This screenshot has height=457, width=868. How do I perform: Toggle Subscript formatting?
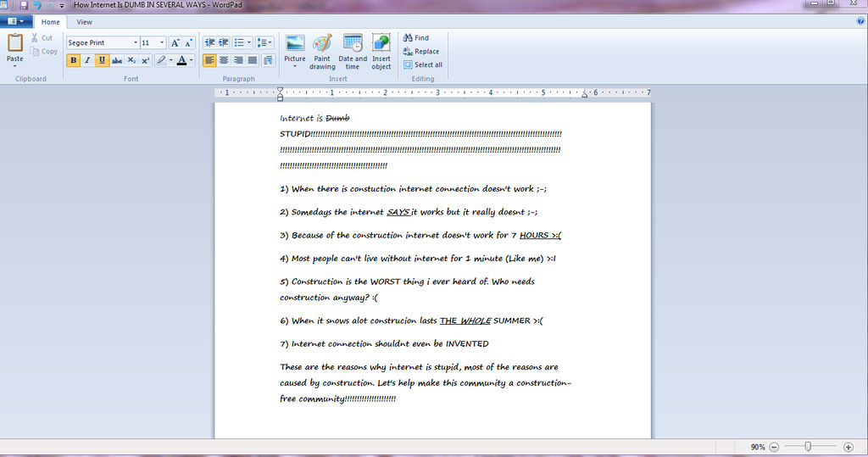tap(131, 60)
